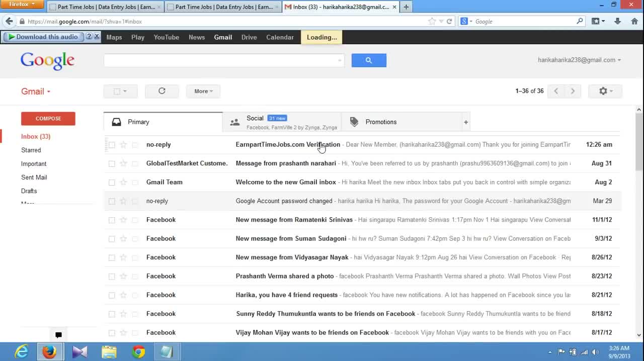Screen dimensions: 644x361
Task: Add a new inbox tab with plus
Action: (466, 122)
